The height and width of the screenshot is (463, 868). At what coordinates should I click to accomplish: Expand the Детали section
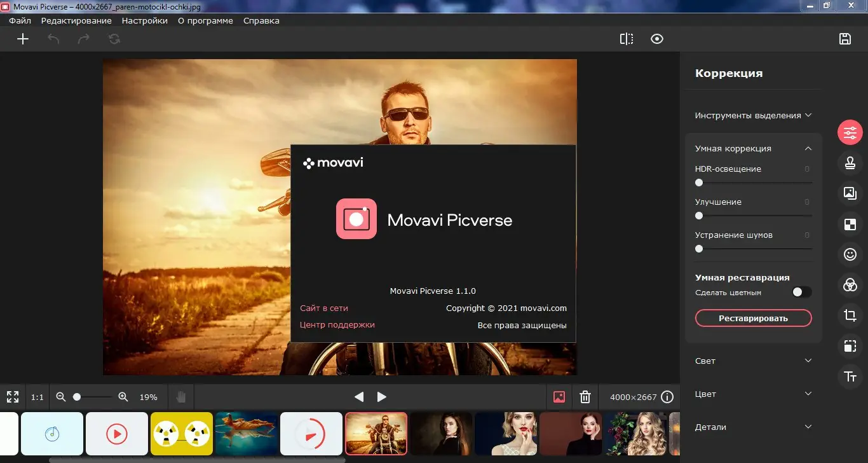[x=754, y=427]
